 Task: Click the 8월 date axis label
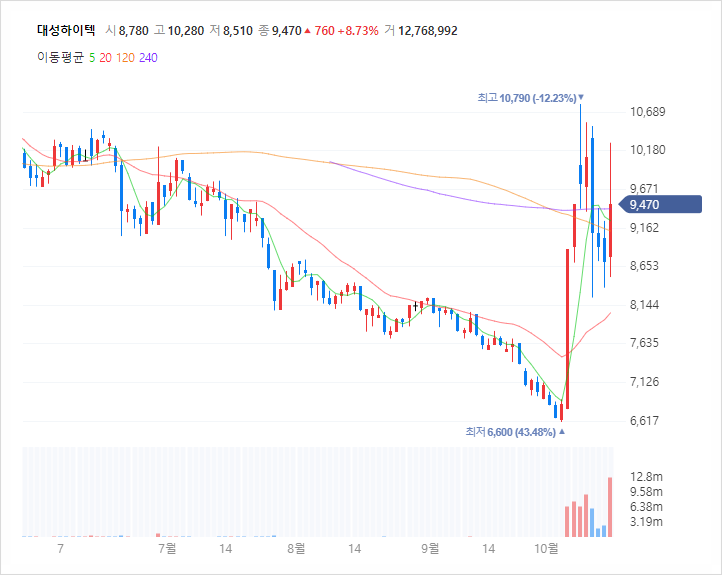click(x=296, y=548)
